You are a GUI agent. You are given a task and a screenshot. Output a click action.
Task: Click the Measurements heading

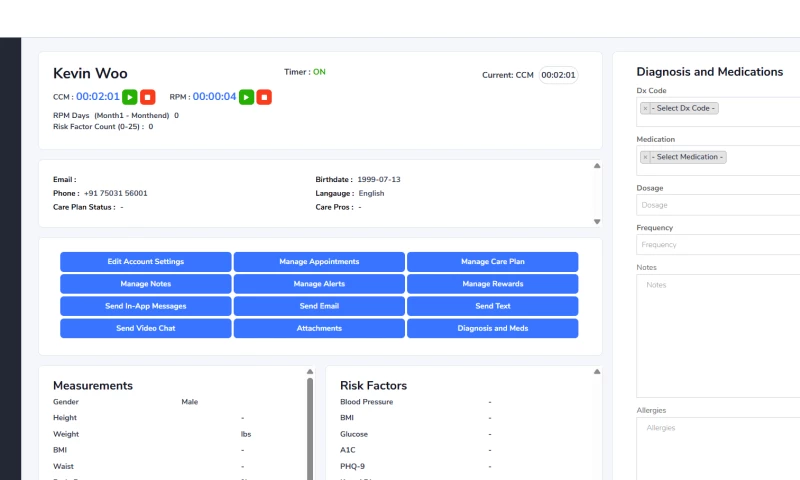(93, 386)
